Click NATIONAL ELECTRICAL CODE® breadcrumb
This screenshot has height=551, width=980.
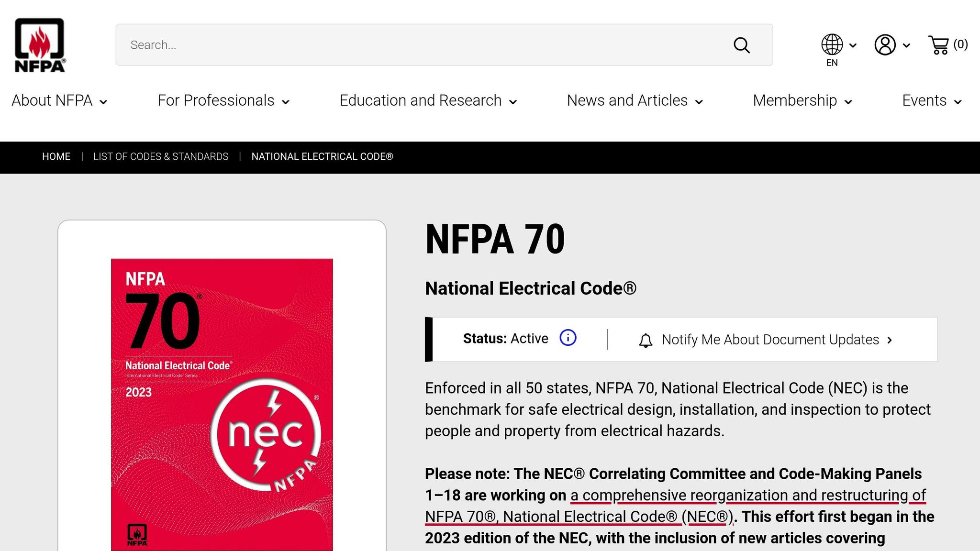point(322,156)
